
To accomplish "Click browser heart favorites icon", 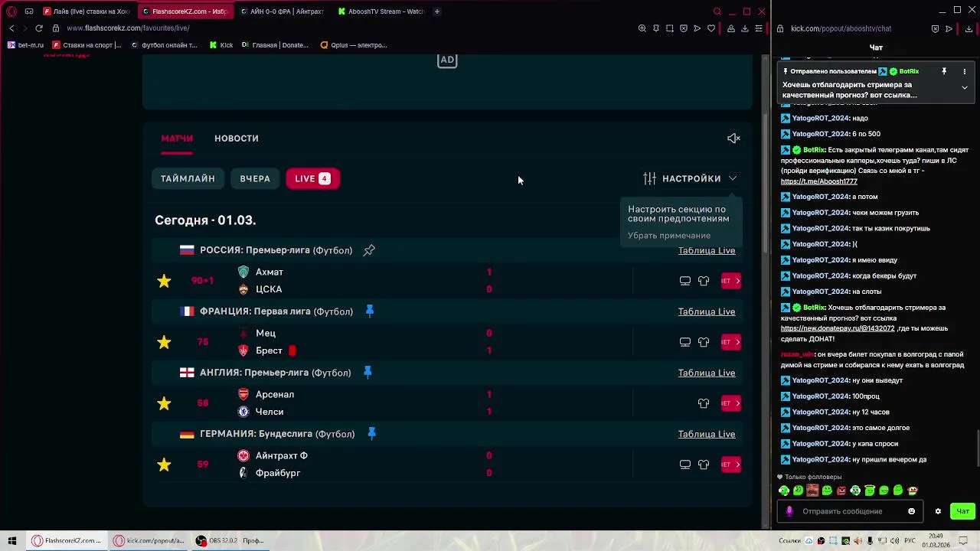I will (711, 28).
